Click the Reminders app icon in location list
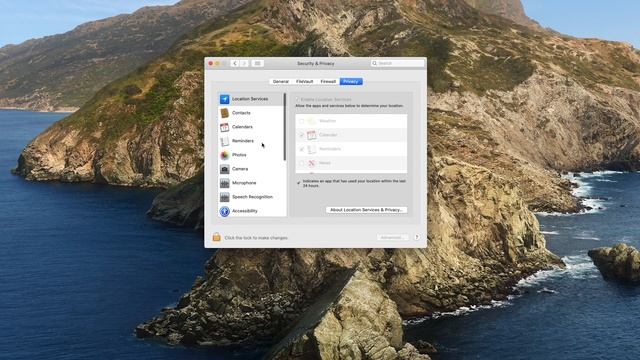The image size is (640, 360). (x=311, y=149)
